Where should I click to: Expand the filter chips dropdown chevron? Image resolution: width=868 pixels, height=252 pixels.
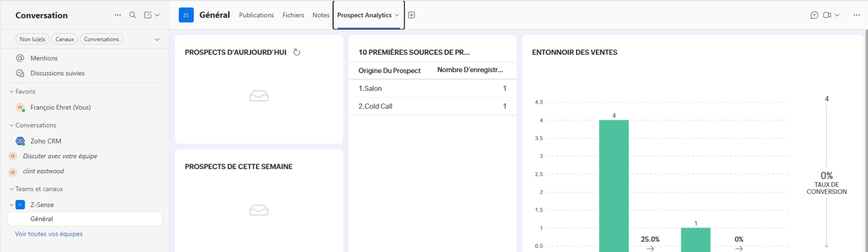157,39
